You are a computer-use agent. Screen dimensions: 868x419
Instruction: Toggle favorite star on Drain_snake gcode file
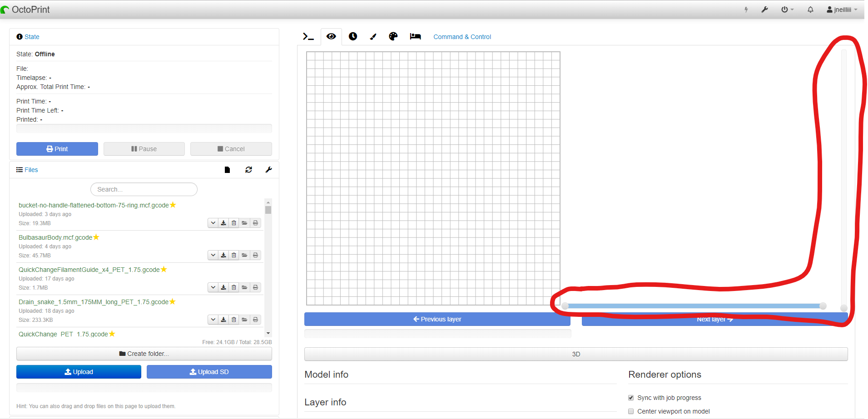coord(172,301)
